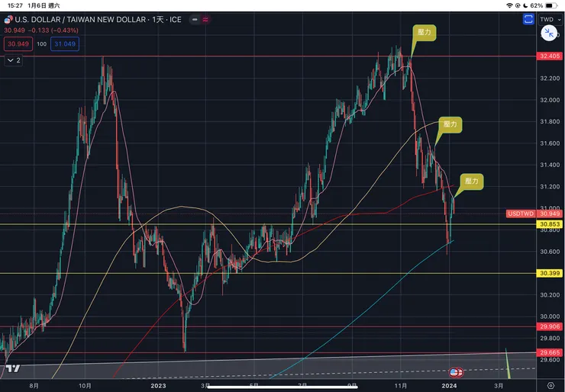Viewport: 565px width, 392px height.
Task: Tap the 1月6日 週六 date in status bar
Action: point(44,5)
